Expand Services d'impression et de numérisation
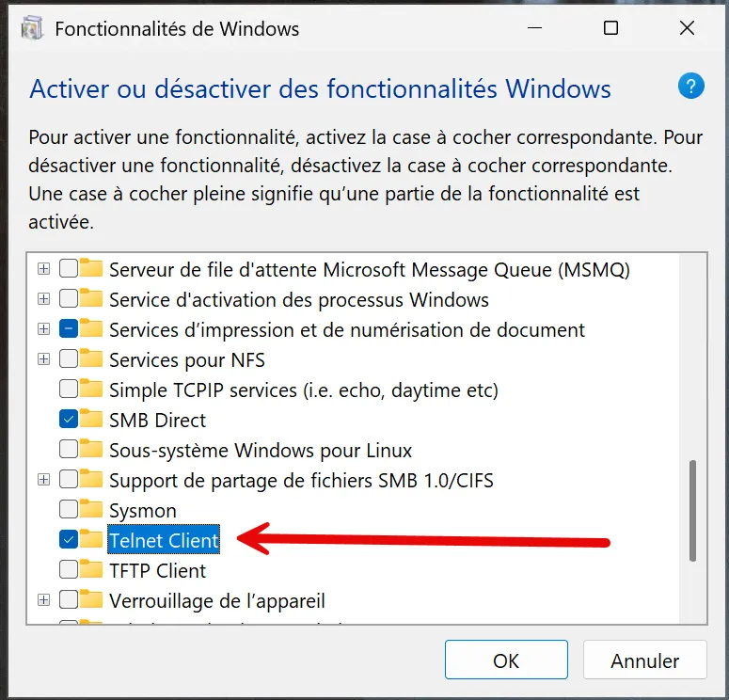The width and height of the screenshot is (729, 700). [x=43, y=329]
